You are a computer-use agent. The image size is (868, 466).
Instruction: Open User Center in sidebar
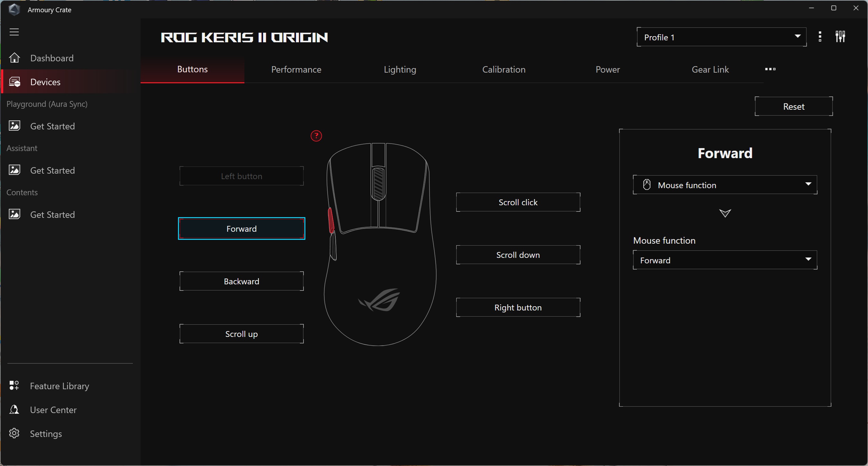70,410
